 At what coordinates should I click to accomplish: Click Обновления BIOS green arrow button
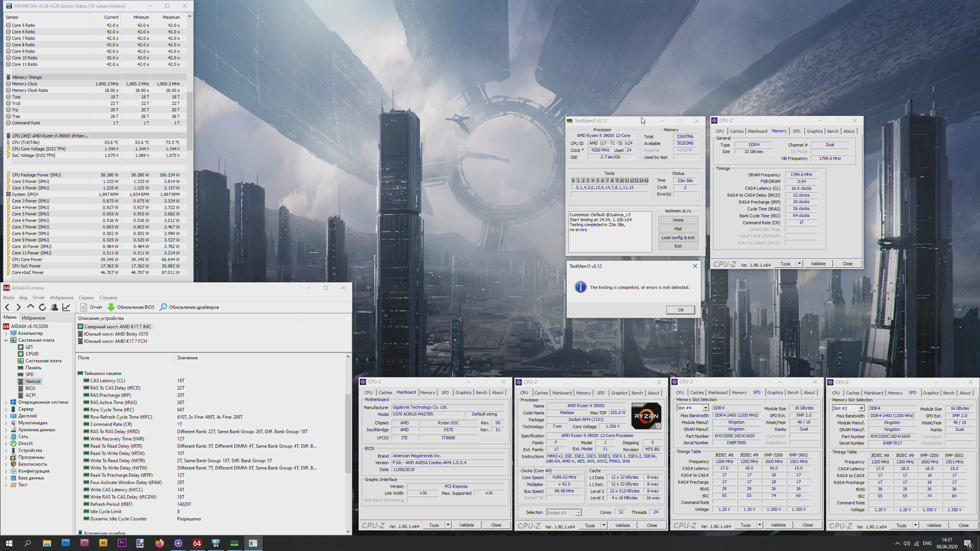pyautogui.click(x=131, y=307)
